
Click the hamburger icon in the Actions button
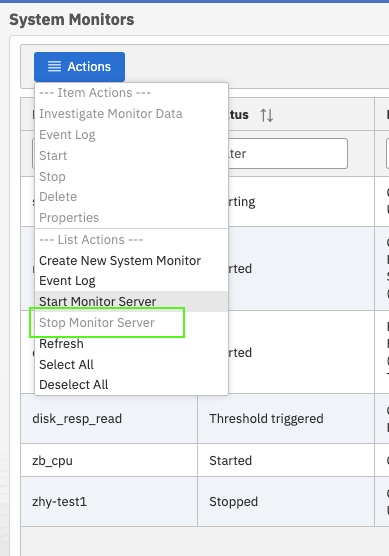tap(54, 67)
